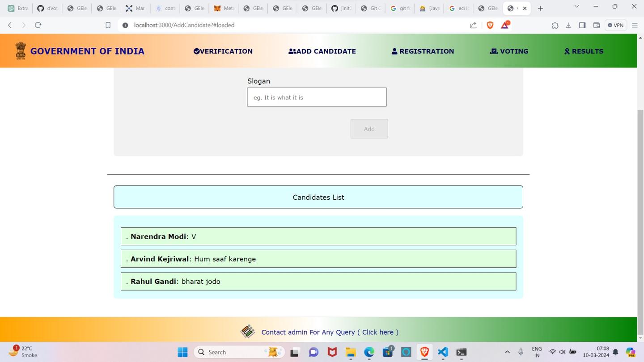Open a new browser tab
Screen dimensions: 644x362
point(540,8)
